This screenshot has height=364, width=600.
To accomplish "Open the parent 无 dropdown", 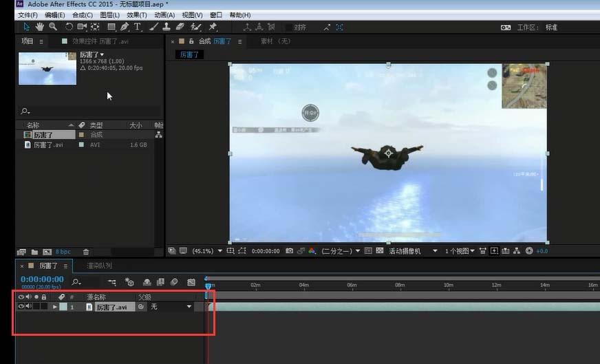I will [171, 307].
